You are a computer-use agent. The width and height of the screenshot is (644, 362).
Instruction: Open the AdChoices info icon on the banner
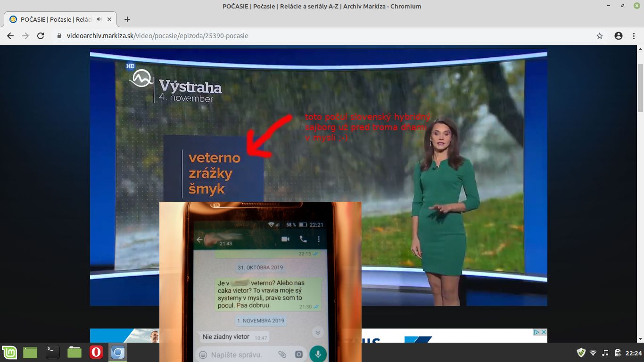click(537, 332)
